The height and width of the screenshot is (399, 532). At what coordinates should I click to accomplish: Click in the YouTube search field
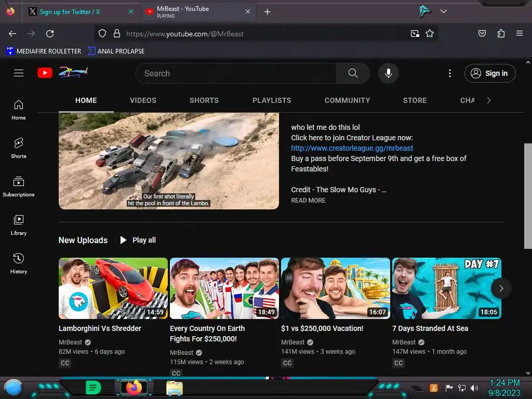(x=236, y=73)
